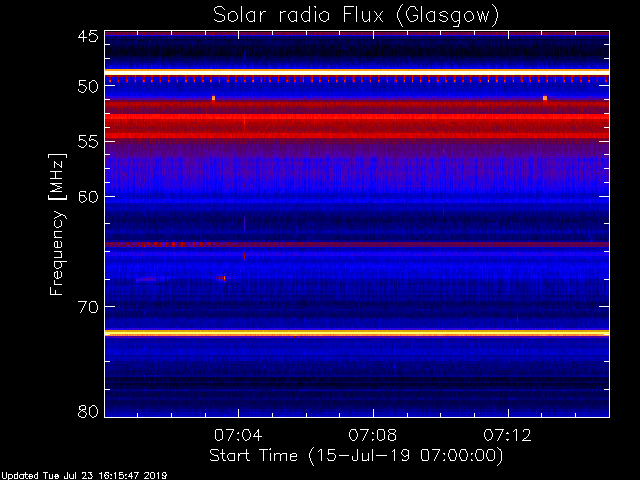This screenshot has width=640, height=480.
Task: Click the 45 frequency tick label
Action: click(88, 36)
